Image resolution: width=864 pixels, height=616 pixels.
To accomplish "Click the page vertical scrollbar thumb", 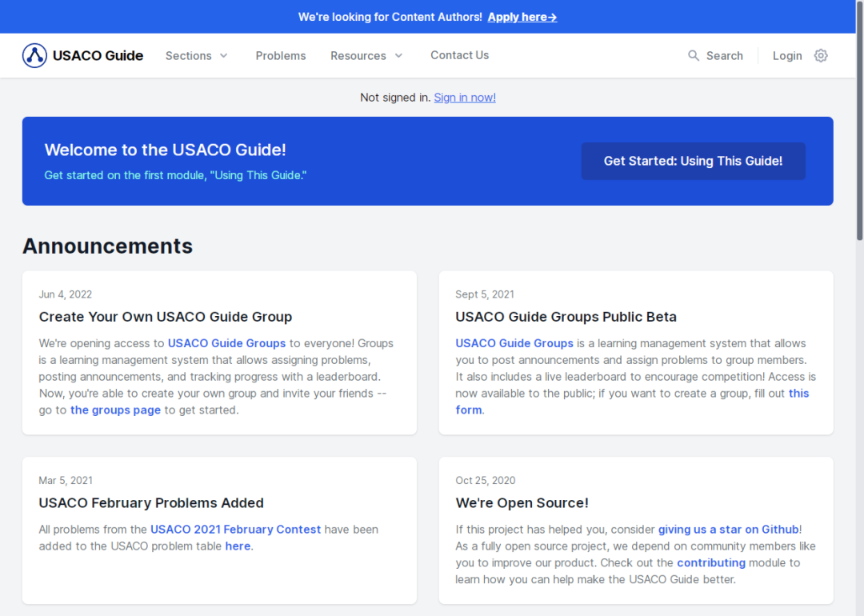I will pyautogui.click(x=859, y=120).
